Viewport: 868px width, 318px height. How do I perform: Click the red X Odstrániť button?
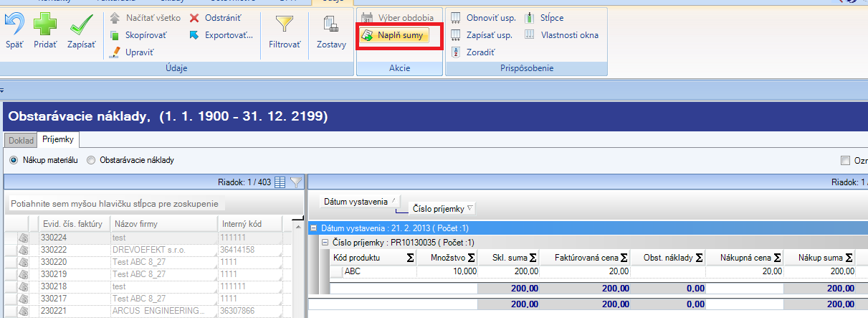click(216, 17)
